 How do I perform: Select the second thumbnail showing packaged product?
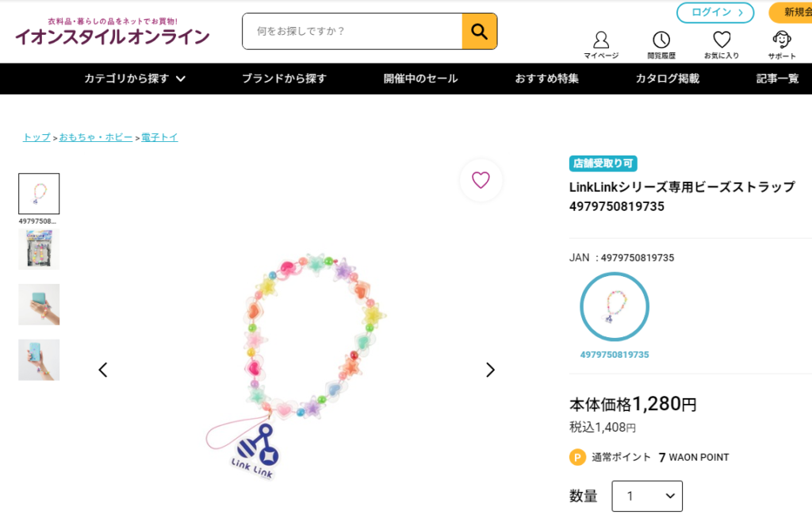coord(39,249)
